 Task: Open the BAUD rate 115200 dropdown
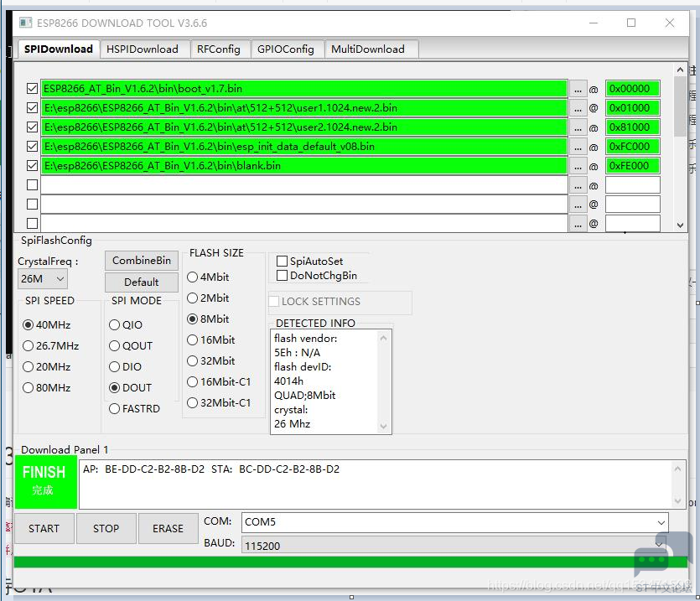(454, 545)
